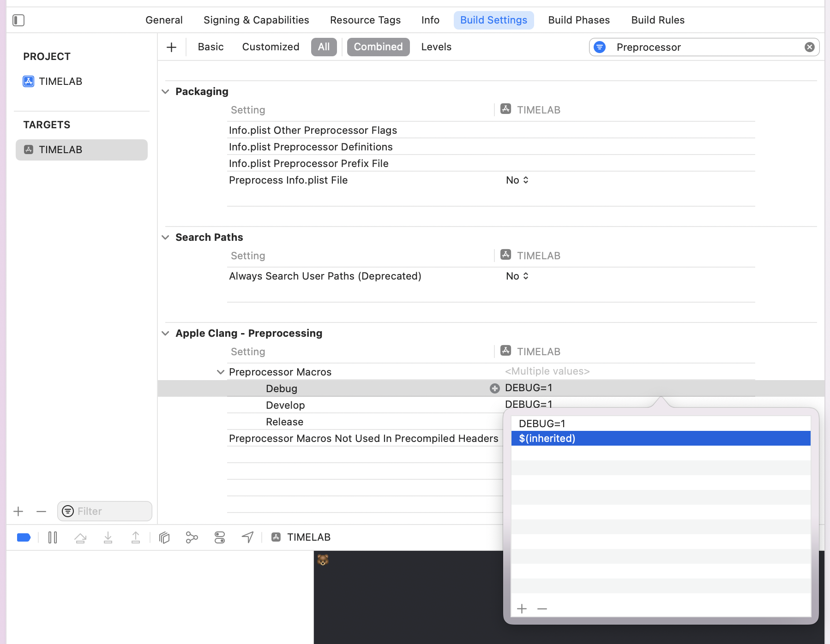Change Always Search User Paths value
The height and width of the screenshot is (644, 830).
517,276
